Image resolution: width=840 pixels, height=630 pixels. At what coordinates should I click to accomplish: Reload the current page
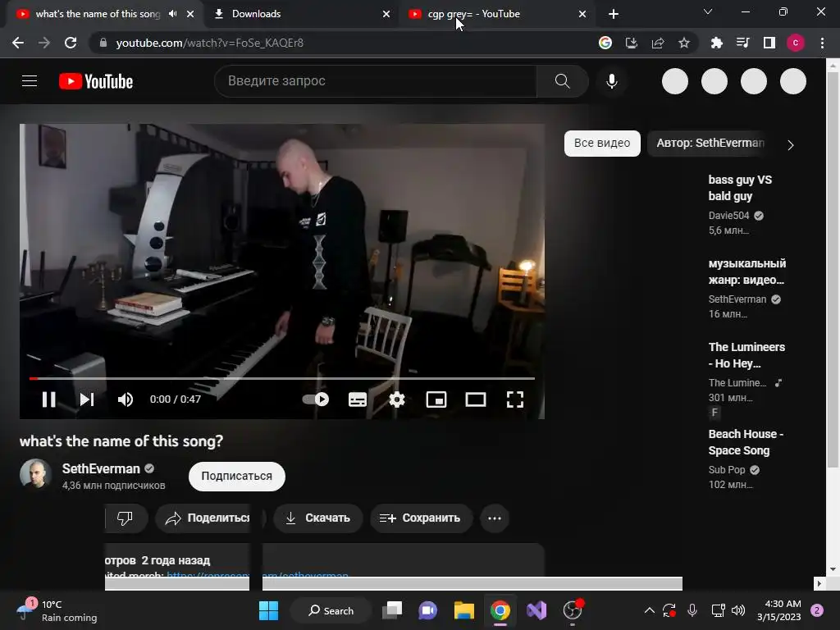tap(71, 43)
